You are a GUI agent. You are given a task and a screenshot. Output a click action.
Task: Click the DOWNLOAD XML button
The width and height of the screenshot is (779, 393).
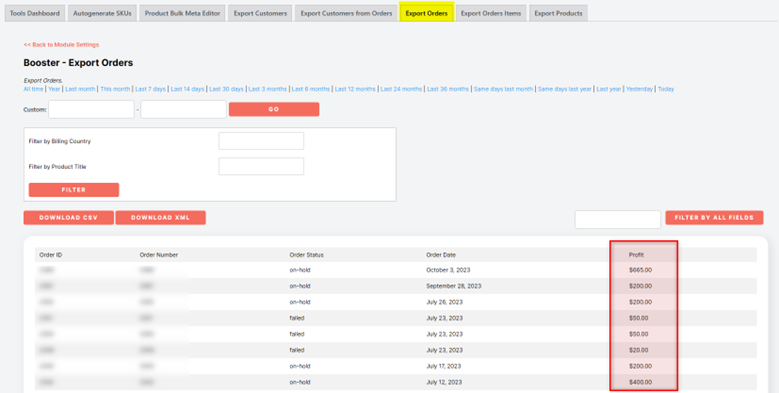pos(161,218)
